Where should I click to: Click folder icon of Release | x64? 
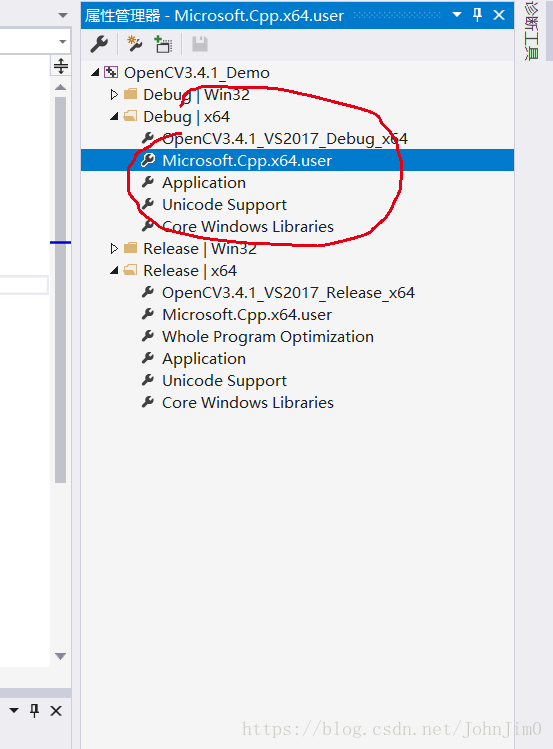pyautogui.click(x=130, y=270)
